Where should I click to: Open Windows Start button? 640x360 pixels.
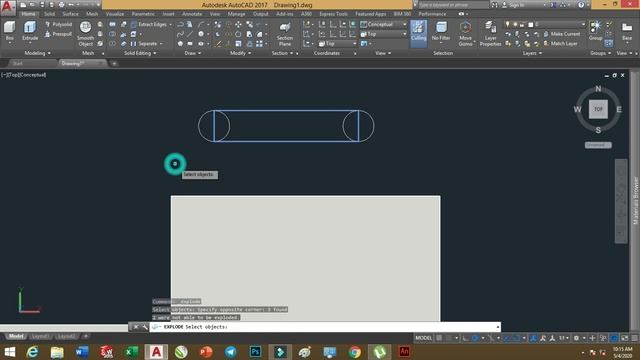(x=10, y=352)
